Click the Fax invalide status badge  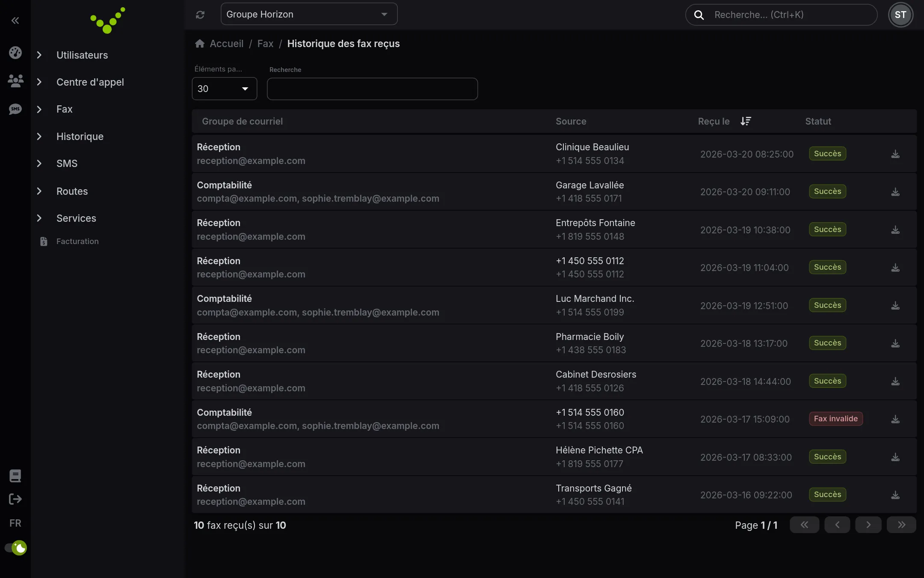[836, 419]
